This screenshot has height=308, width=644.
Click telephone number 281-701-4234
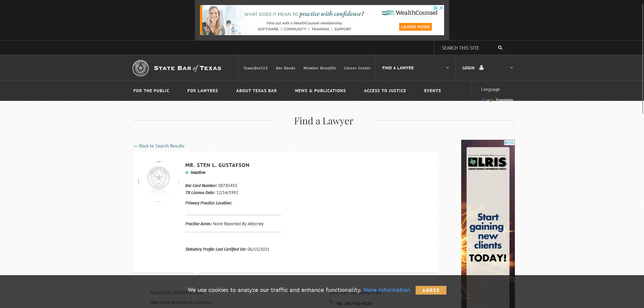(x=358, y=304)
